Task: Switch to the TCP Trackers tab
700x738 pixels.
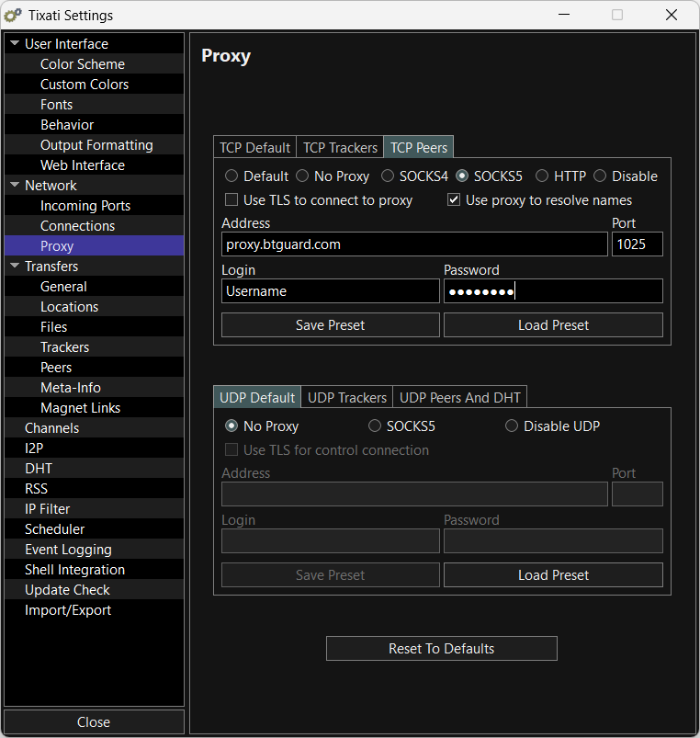Action: (x=340, y=148)
